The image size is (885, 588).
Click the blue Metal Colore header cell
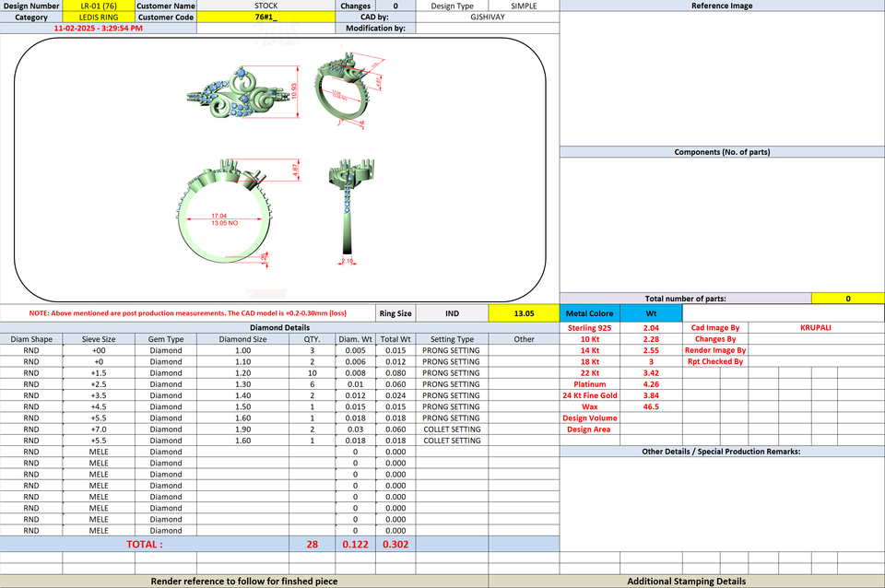(x=590, y=313)
